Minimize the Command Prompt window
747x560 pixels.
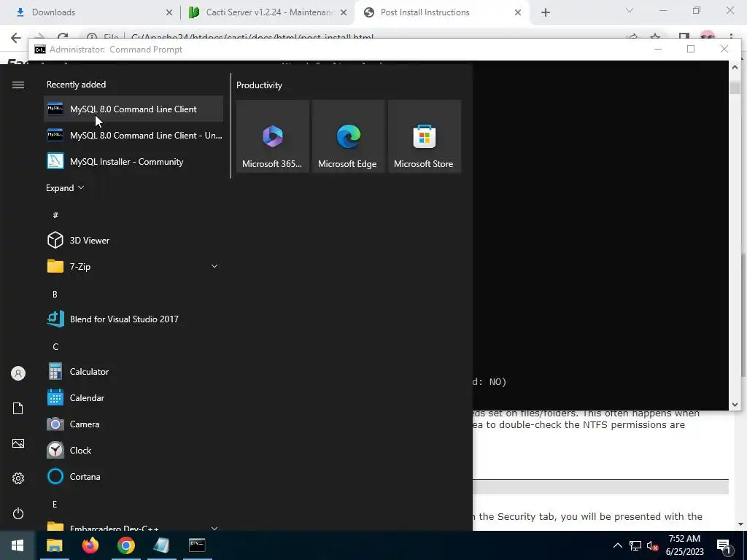(658, 49)
